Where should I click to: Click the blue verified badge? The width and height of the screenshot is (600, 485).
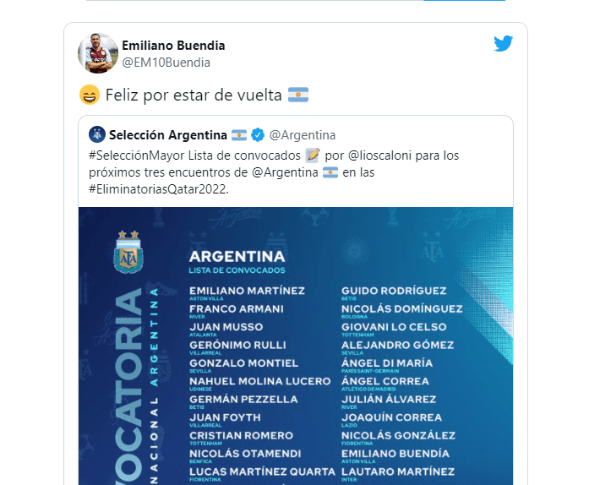tap(257, 135)
